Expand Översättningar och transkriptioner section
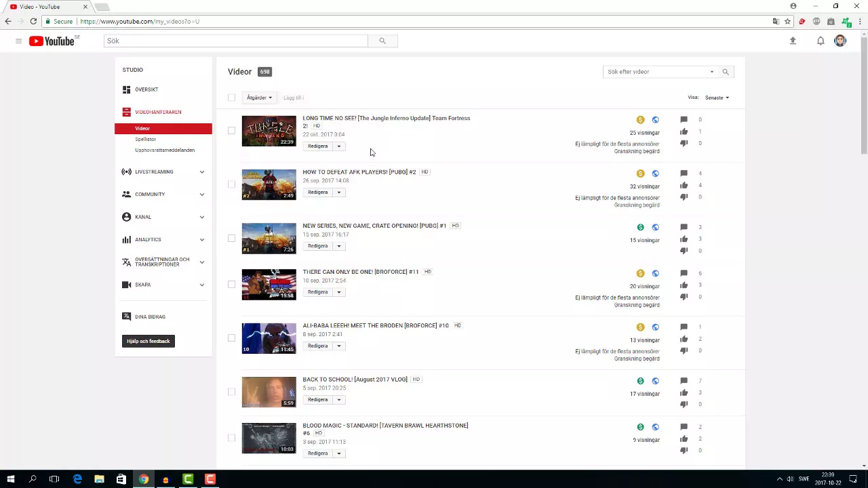Image resolution: width=868 pixels, height=488 pixels. click(201, 262)
